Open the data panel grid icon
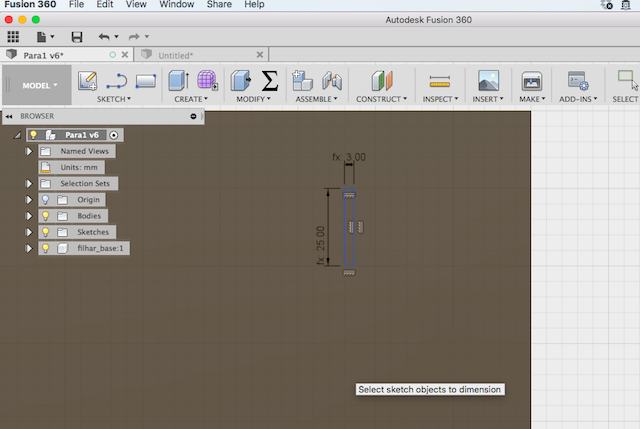Screen dimensions: 640x429 (13, 37)
